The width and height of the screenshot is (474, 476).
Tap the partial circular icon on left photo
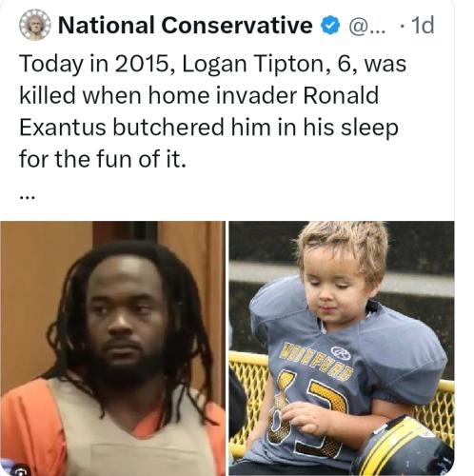click(x=20, y=470)
